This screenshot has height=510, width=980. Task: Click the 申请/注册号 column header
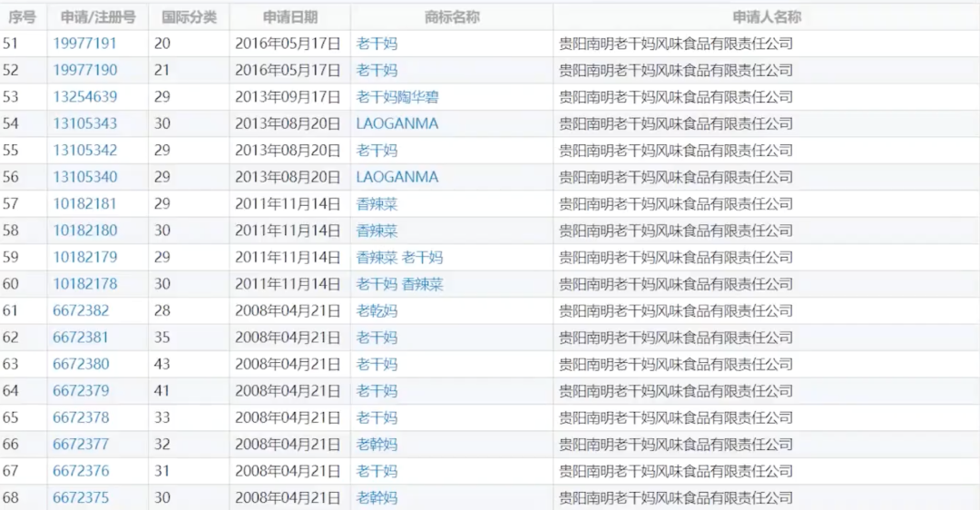pyautogui.click(x=97, y=17)
